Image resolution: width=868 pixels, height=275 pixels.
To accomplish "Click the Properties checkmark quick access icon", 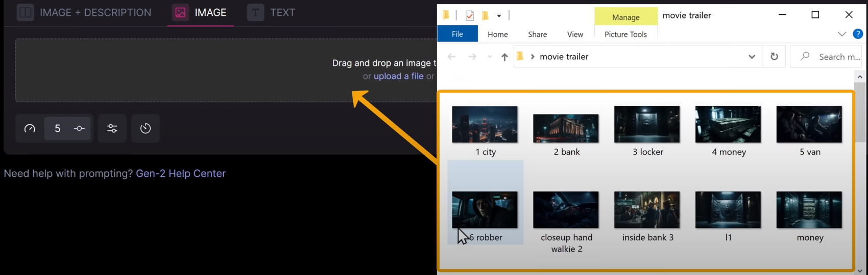I will [470, 16].
